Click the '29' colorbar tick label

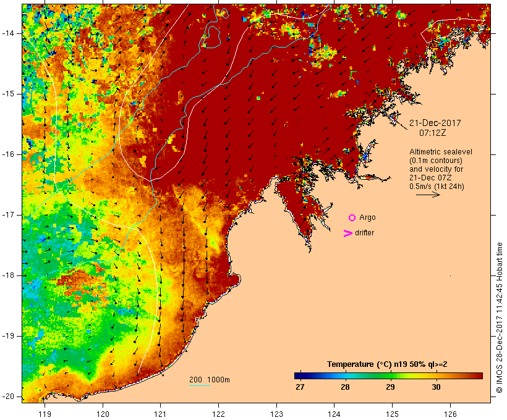coord(390,387)
